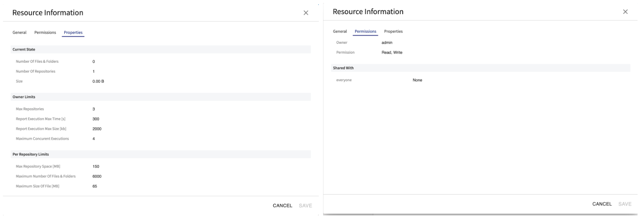Select Properties tab in left dialog

coord(73,33)
